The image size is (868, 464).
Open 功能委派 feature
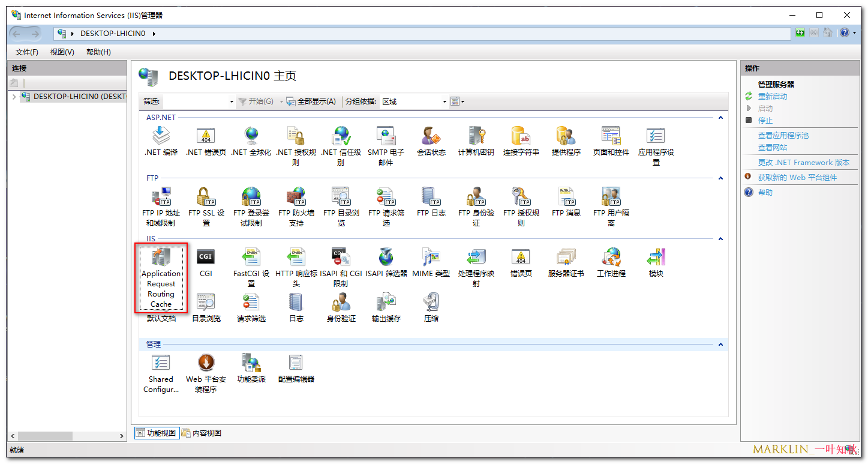[251, 368]
